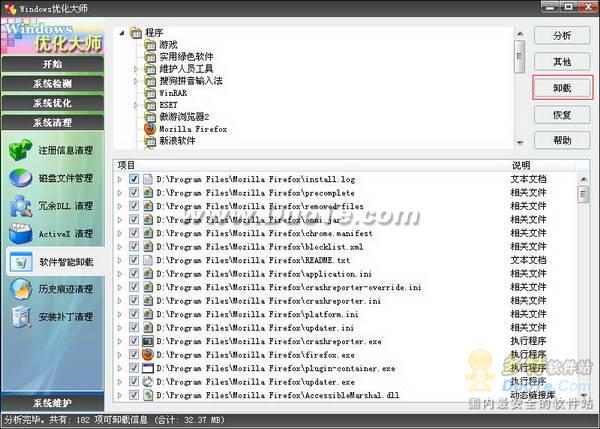The width and height of the screenshot is (600, 429).
Task: Click the crashreporter.exe file icon
Action: click(148, 341)
